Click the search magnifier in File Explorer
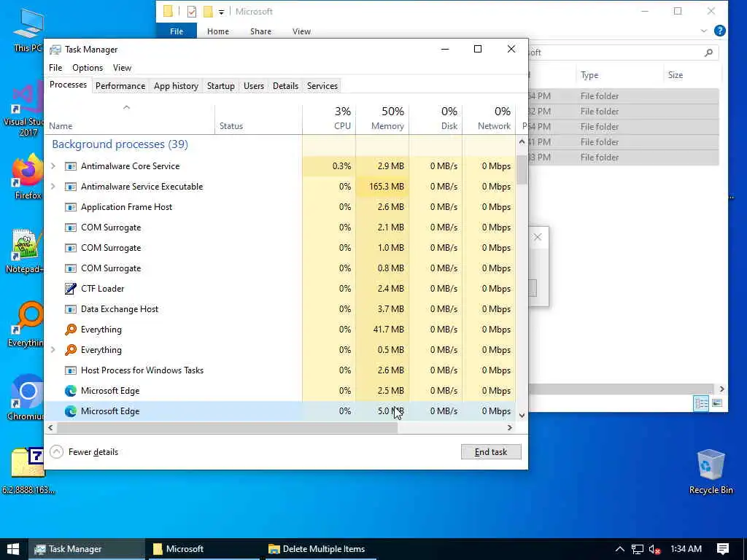The image size is (747, 560). click(x=708, y=52)
